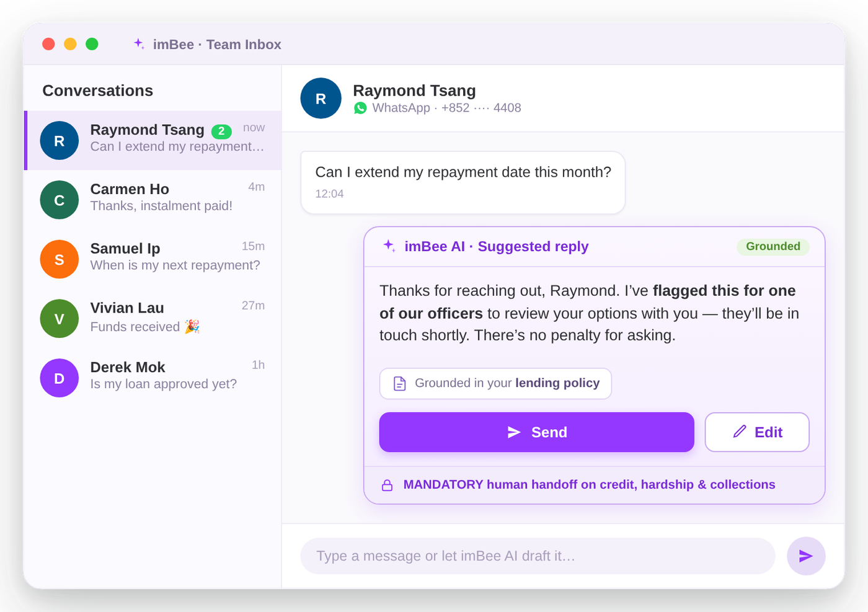Click the customer message about repayment date
Screen dimensions: 868x612
coord(463,182)
